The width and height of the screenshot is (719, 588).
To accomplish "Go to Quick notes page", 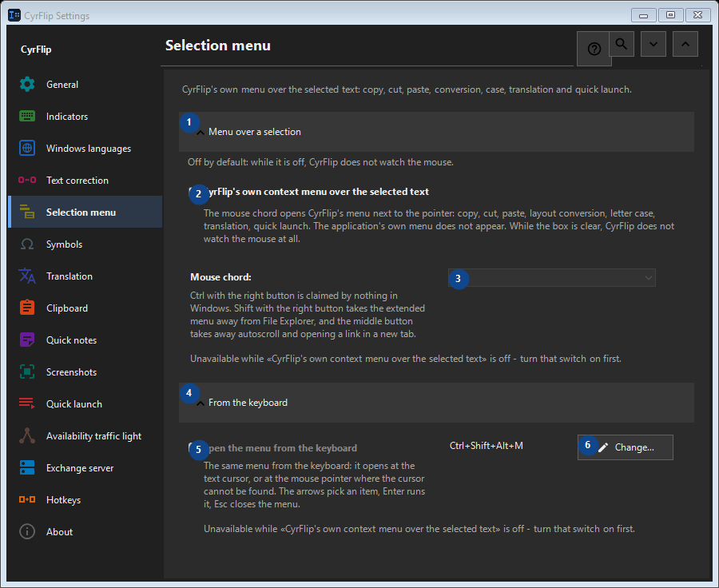I will (85, 340).
